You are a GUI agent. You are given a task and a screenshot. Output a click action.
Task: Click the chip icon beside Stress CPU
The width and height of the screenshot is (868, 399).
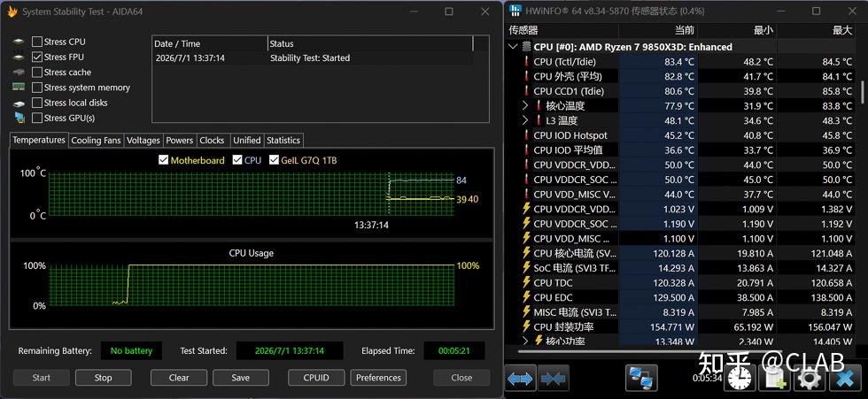(x=19, y=42)
